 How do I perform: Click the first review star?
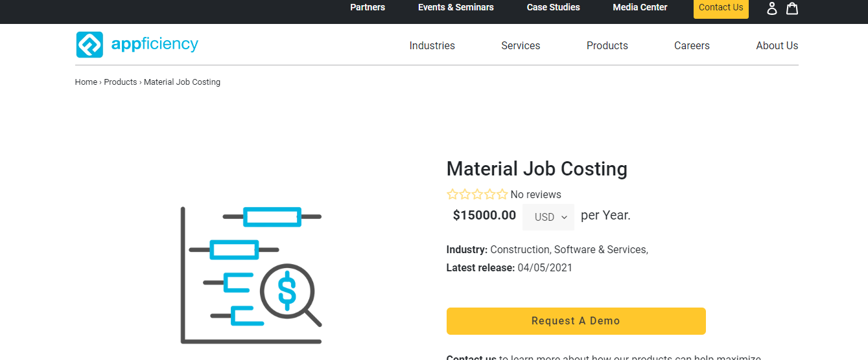coord(452,194)
